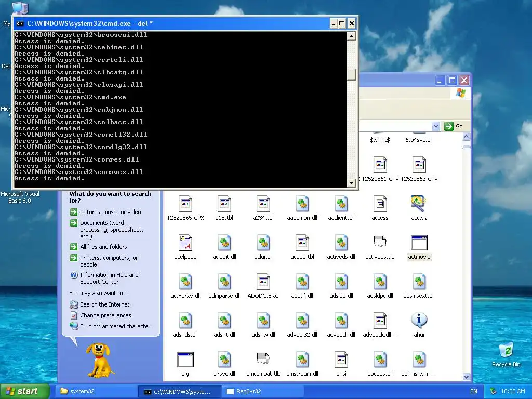
Task: Open the Start menu
Action: click(x=25, y=391)
